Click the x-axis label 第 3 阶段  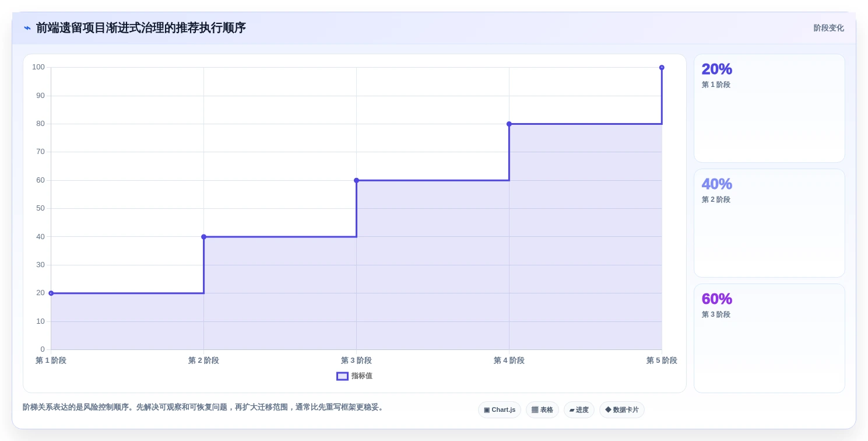tap(356, 360)
